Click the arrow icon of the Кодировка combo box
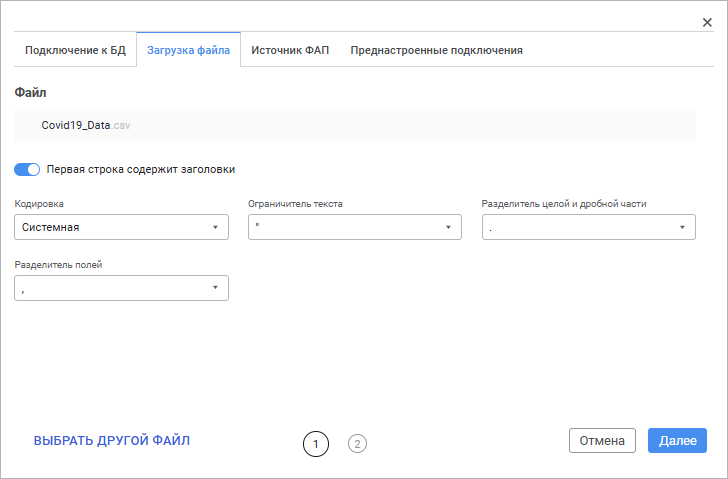Viewport: 728px width, 479px height. click(x=214, y=227)
